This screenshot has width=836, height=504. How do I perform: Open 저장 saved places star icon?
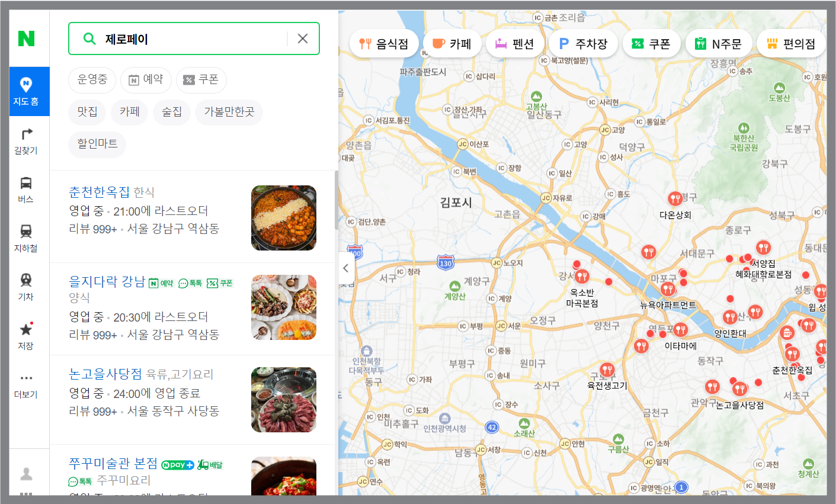click(26, 336)
